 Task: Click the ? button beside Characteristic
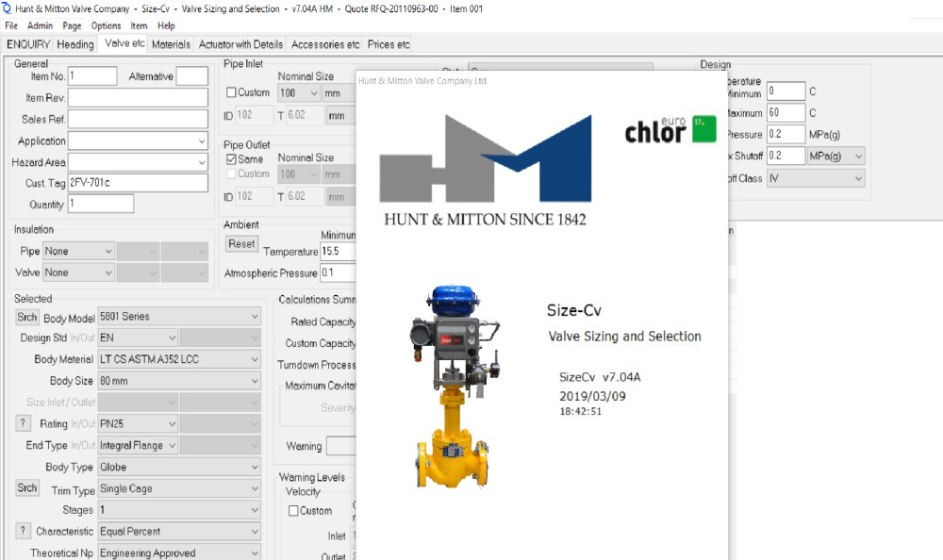pyautogui.click(x=23, y=531)
